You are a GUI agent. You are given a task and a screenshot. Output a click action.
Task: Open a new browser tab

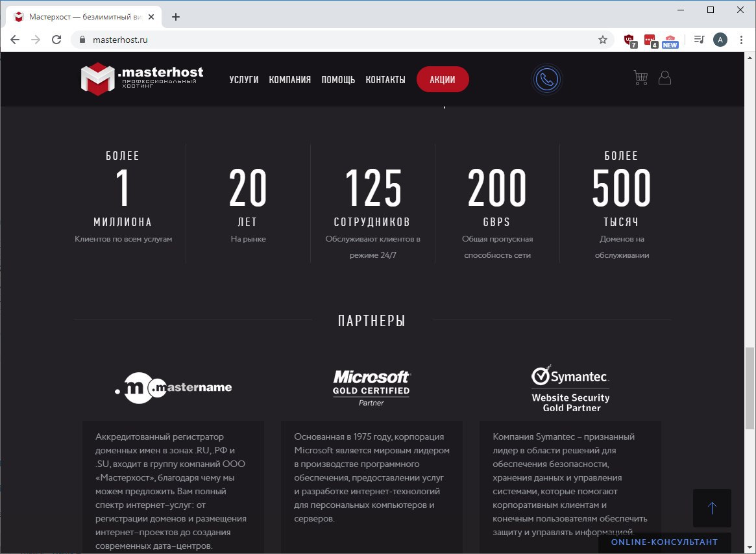[x=176, y=17]
